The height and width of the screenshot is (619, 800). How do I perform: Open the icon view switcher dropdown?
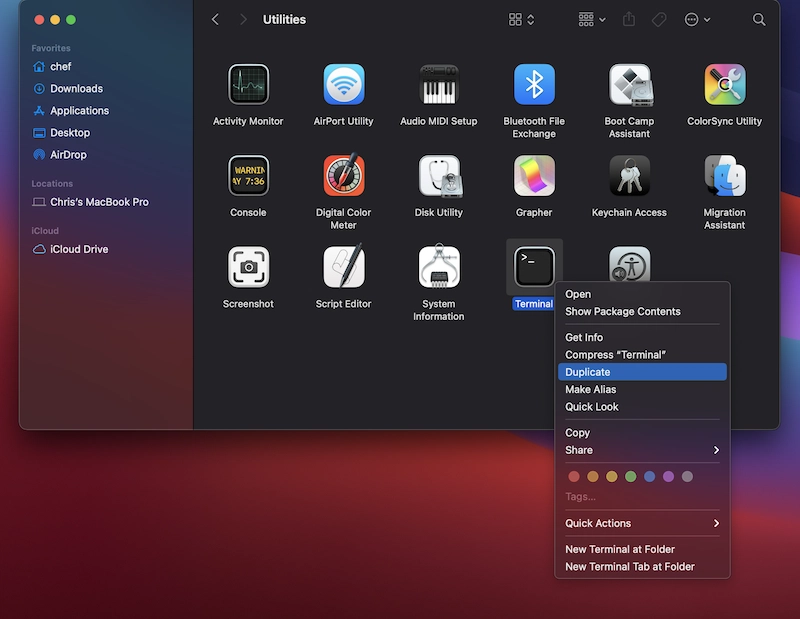click(521, 19)
